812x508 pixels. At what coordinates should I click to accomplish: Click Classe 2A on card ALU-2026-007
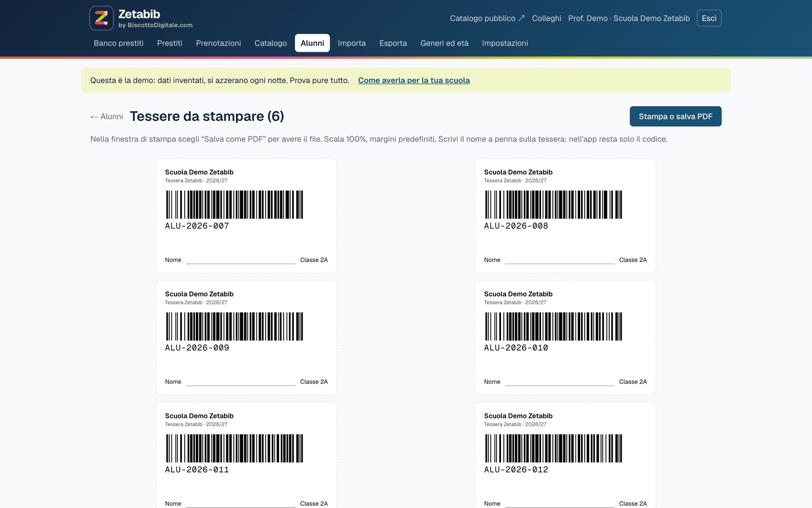314,260
